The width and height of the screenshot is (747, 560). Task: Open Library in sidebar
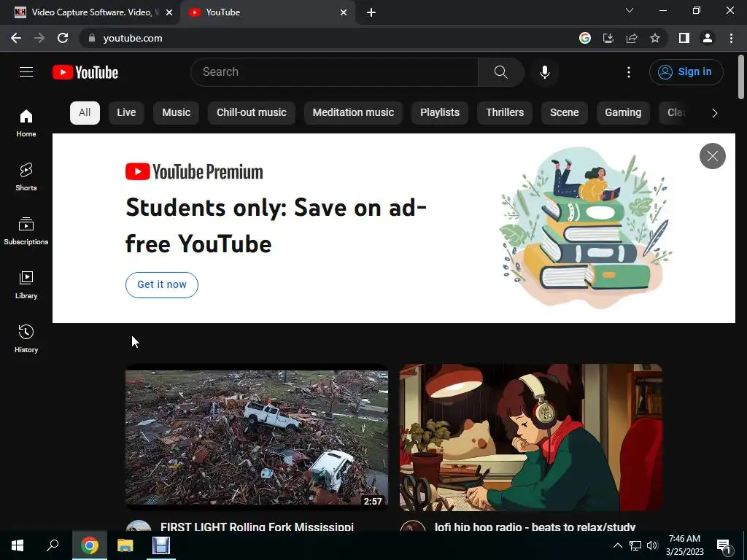pyautogui.click(x=26, y=284)
